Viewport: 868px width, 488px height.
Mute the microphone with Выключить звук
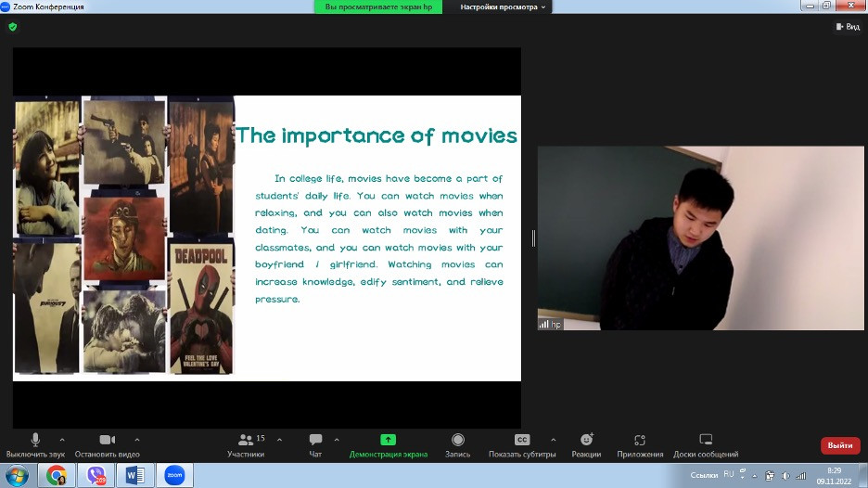tap(35, 440)
